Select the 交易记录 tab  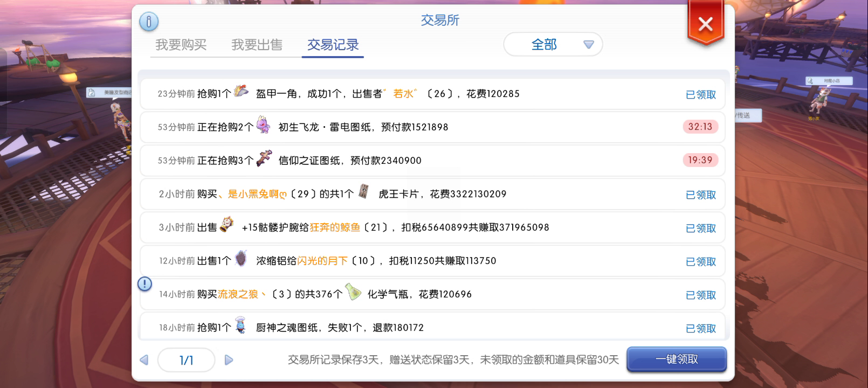[x=333, y=45]
